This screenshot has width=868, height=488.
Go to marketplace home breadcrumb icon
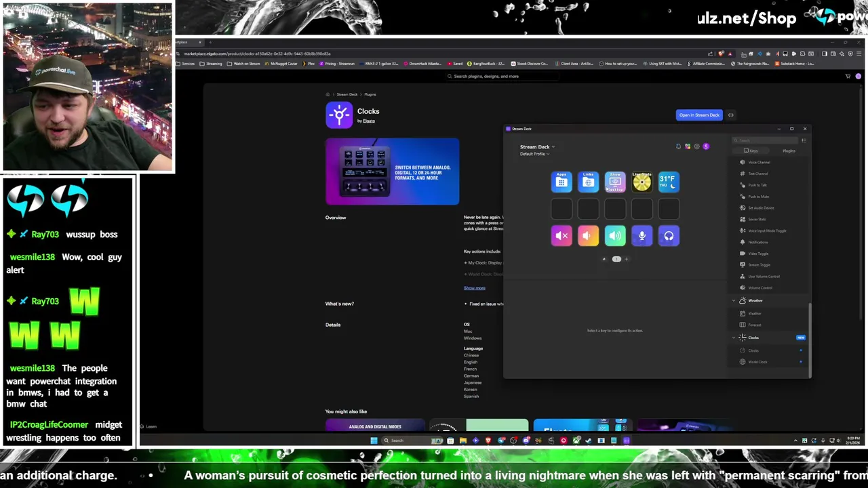click(328, 94)
